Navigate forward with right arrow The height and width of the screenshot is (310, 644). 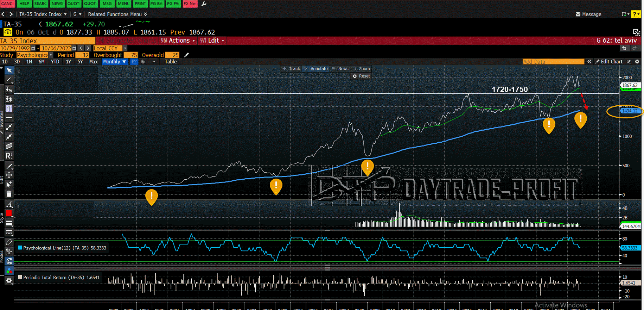point(11,14)
